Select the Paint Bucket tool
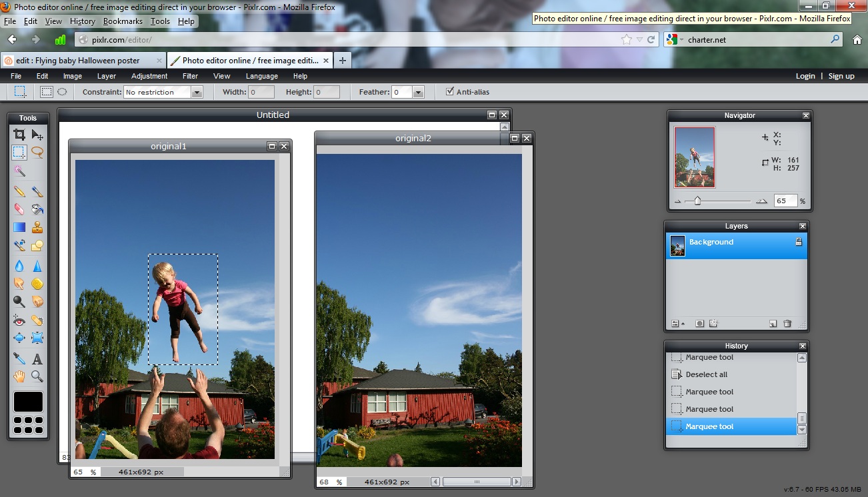The width and height of the screenshot is (868, 497). click(x=37, y=209)
